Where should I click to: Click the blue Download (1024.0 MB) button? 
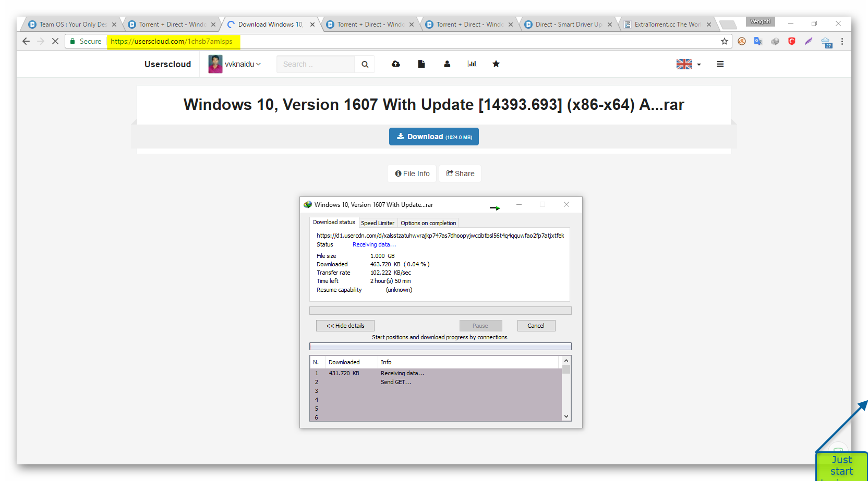point(434,137)
